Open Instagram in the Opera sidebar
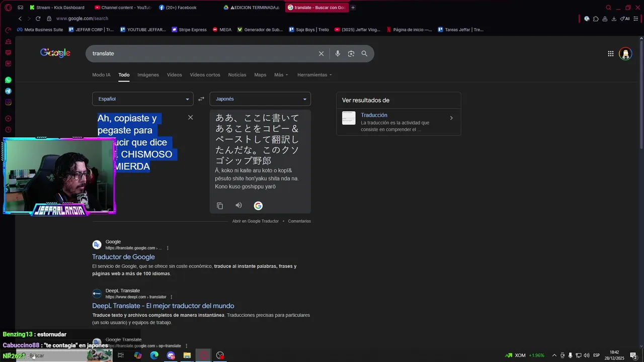Image resolution: width=644 pixels, height=362 pixels. tap(8, 102)
